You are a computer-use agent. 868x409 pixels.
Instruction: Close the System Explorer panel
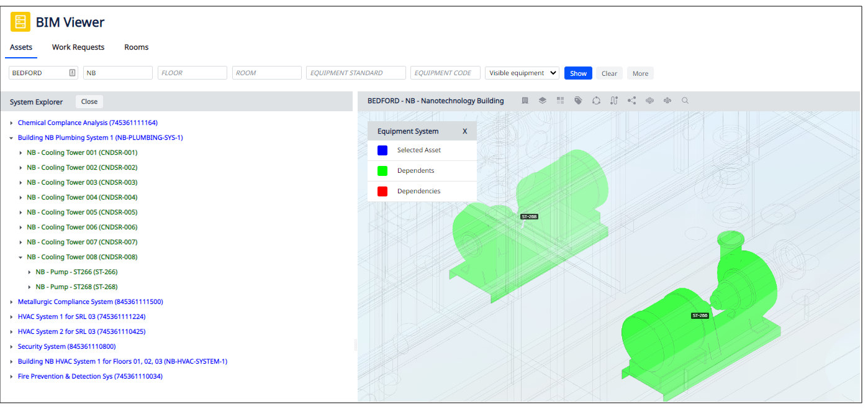[89, 102]
